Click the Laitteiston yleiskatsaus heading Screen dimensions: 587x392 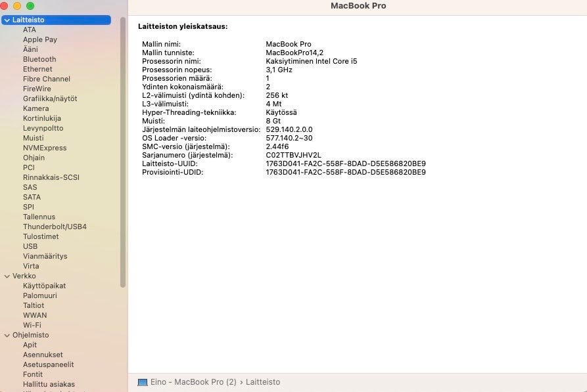pos(183,26)
